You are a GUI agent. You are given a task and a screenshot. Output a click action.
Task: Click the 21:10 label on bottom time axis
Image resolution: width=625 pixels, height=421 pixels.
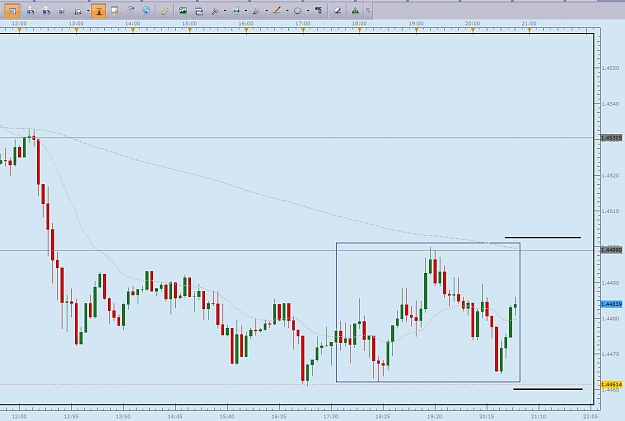coord(539,416)
